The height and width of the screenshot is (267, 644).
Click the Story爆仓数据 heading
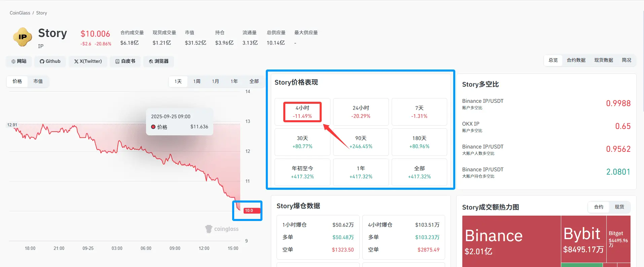tap(298, 206)
